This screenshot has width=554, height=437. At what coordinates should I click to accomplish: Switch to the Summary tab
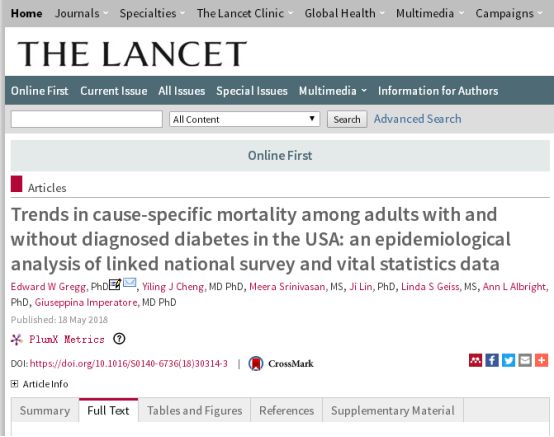coord(45,411)
